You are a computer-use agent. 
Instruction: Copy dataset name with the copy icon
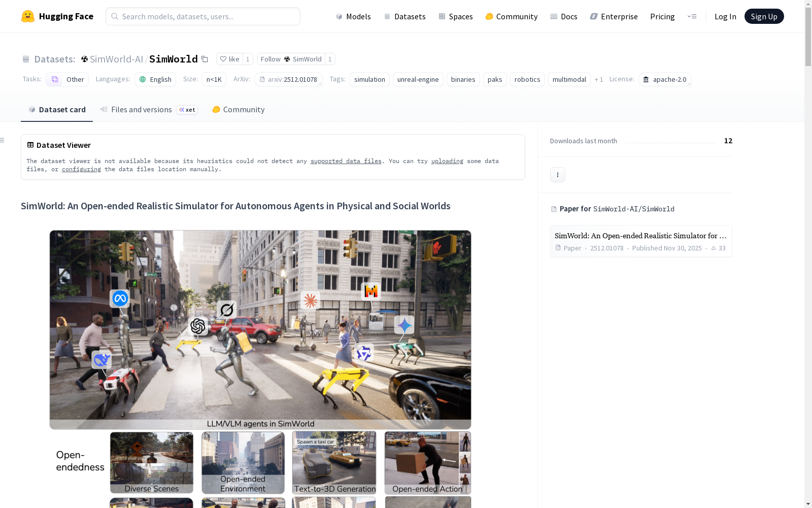coord(205,59)
